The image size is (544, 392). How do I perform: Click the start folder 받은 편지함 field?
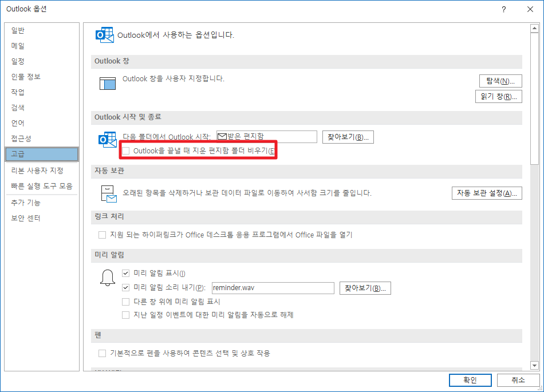tap(266, 137)
